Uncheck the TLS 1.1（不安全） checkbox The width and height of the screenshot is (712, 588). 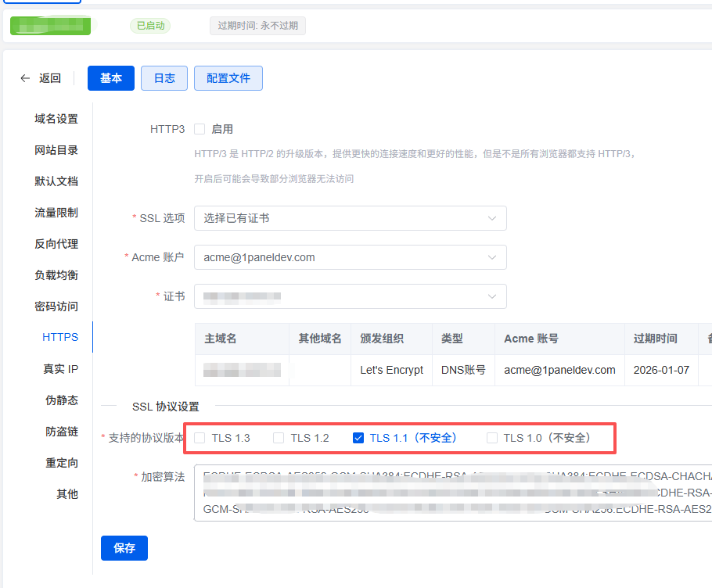point(358,438)
